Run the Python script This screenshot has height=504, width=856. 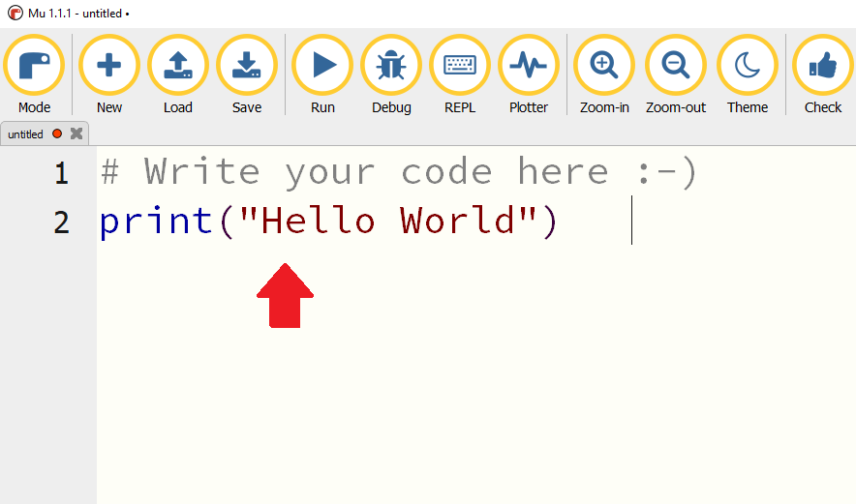322,74
